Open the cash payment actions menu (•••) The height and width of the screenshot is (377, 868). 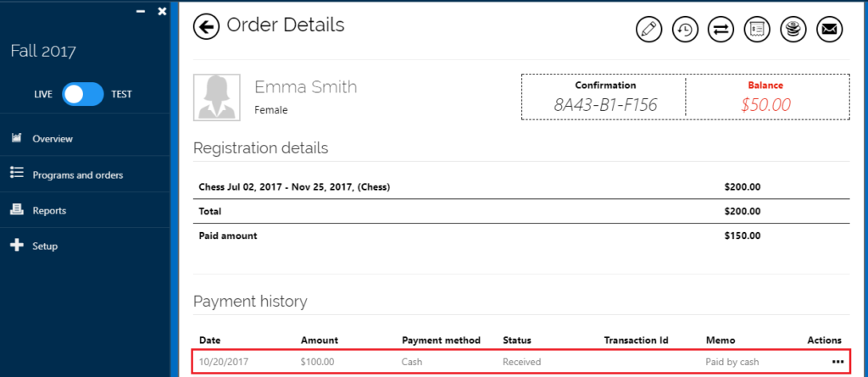click(837, 362)
